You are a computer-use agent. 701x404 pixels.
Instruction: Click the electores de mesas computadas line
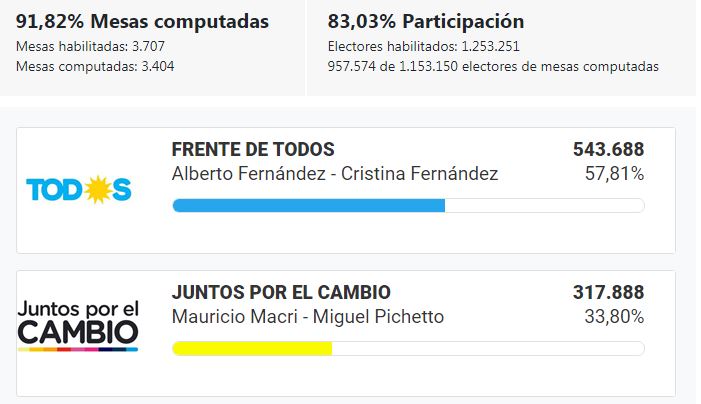pos(493,67)
